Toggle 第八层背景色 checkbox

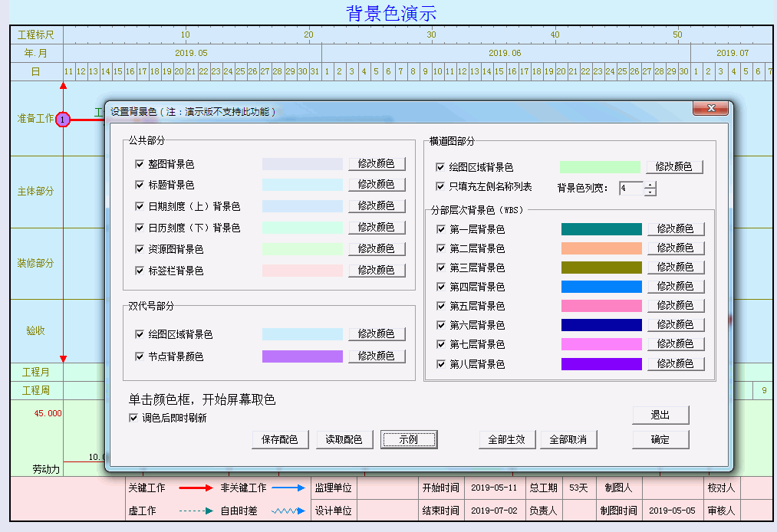click(x=440, y=364)
